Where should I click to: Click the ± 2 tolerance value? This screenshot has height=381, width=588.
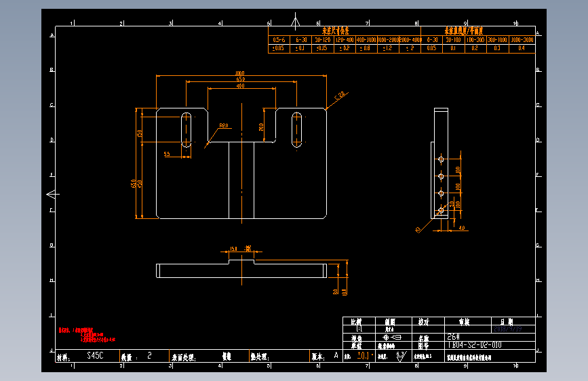[x=410, y=48]
